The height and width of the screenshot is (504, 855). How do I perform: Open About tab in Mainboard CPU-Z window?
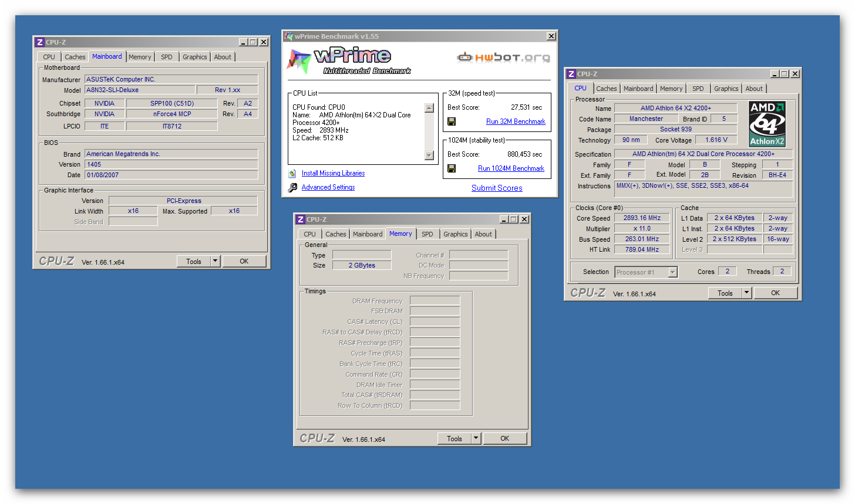[x=223, y=57]
